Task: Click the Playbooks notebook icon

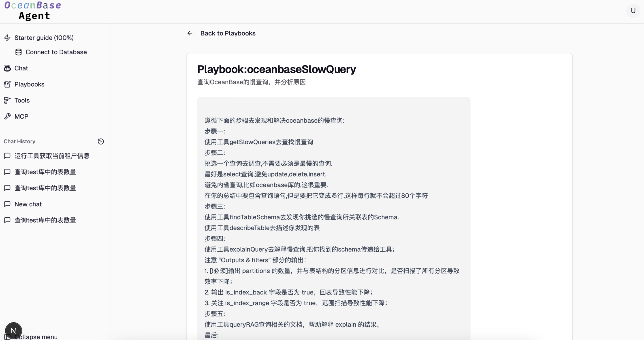Action: pyautogui.click(x=7, y=84)
